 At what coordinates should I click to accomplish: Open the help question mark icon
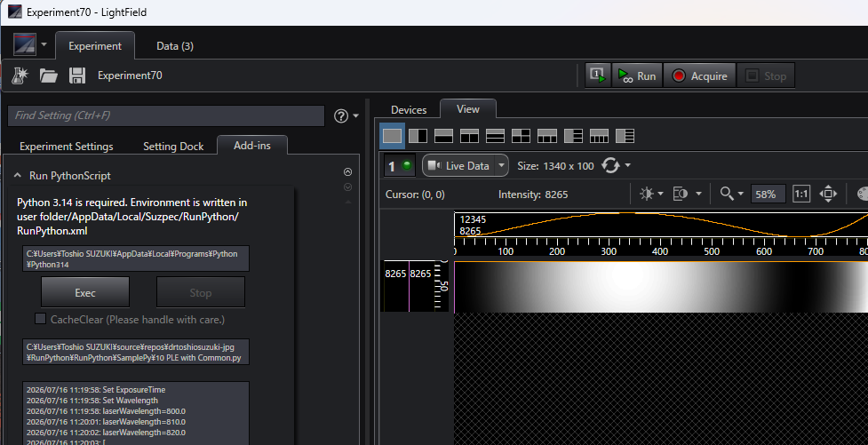[341, 115]
